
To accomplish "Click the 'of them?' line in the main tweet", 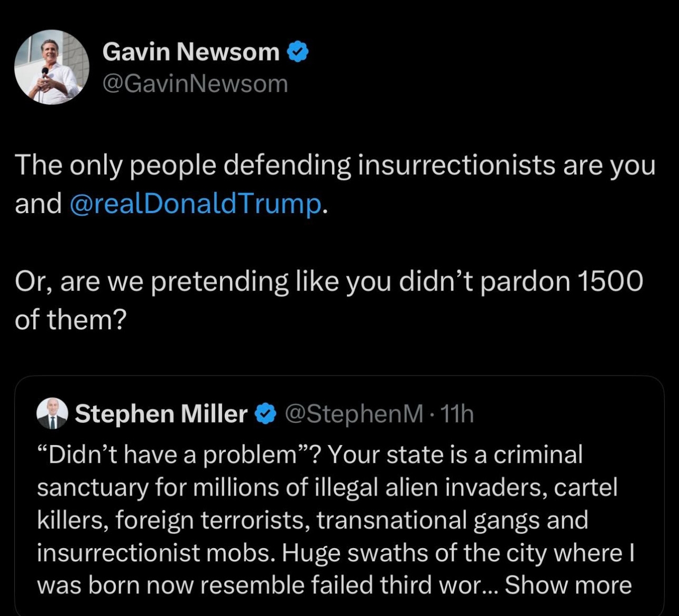I will [x=71, y=319].
